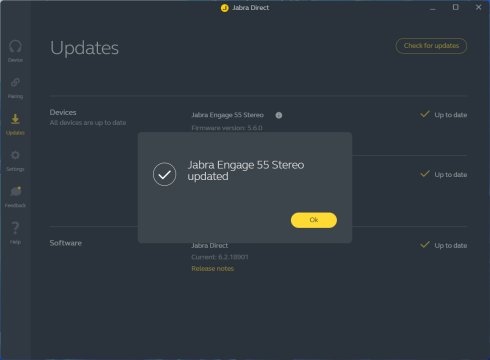Close the Jabra Direct window
Viewport: 490px width, 360px height.
coord(478,7)
